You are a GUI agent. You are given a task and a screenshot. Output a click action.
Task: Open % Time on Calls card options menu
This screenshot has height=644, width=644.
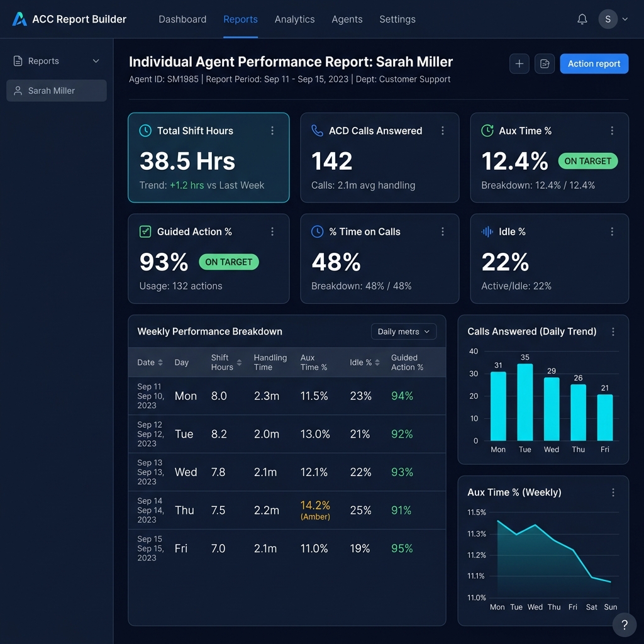(x=442, y=231)
